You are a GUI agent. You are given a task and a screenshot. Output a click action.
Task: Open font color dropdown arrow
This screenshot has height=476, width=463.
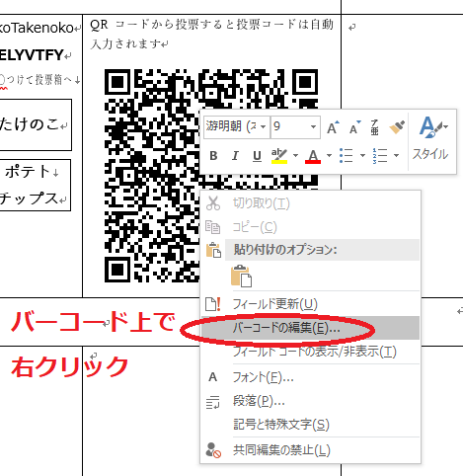(x=329, y=156)
